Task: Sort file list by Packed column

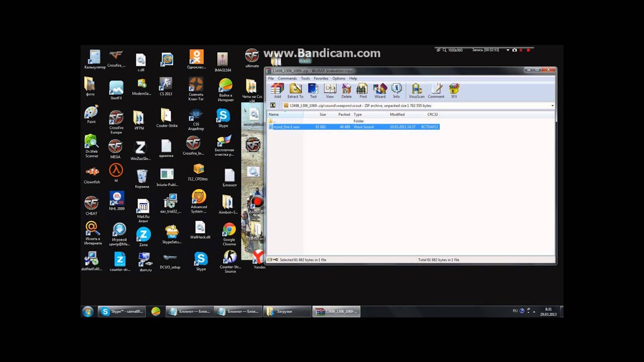Action: click(x=340, y=115)
